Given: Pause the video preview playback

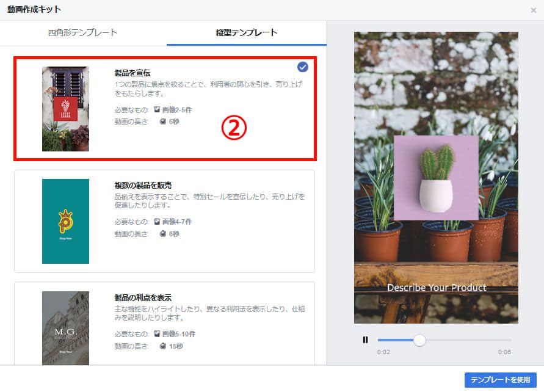Looking at the screenshot, I should point(365,340).
